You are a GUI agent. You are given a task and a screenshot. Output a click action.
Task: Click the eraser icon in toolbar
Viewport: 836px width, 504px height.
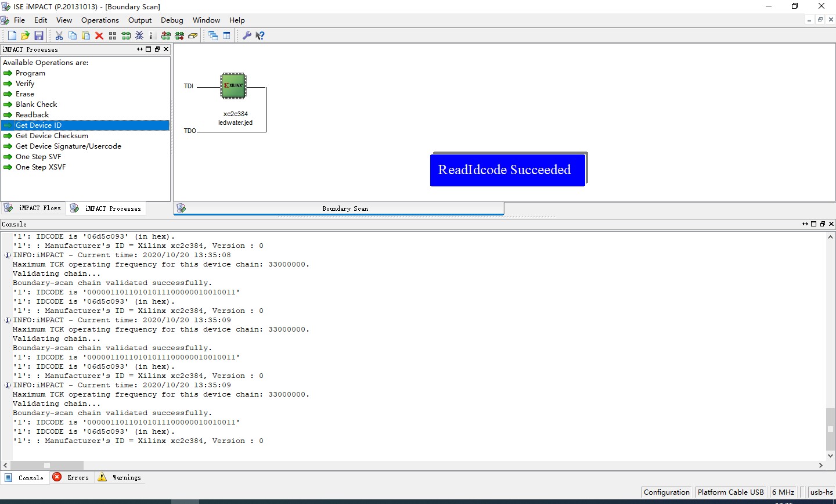tap(193, 35)
